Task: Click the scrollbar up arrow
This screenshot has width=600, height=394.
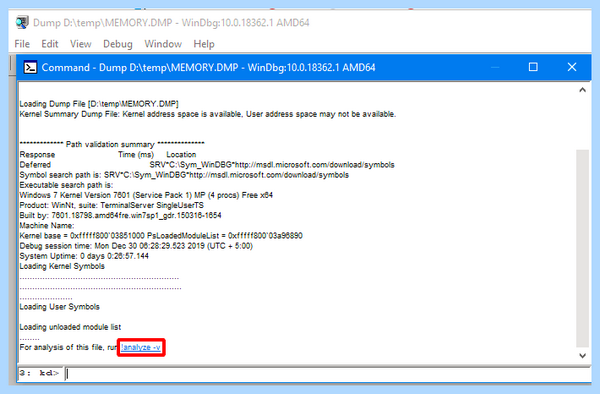Action: click(x=582, y=90)
